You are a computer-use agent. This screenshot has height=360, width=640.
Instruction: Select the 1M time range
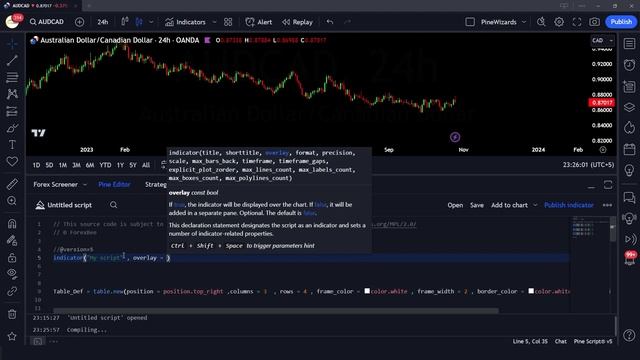tap(62, 165)
